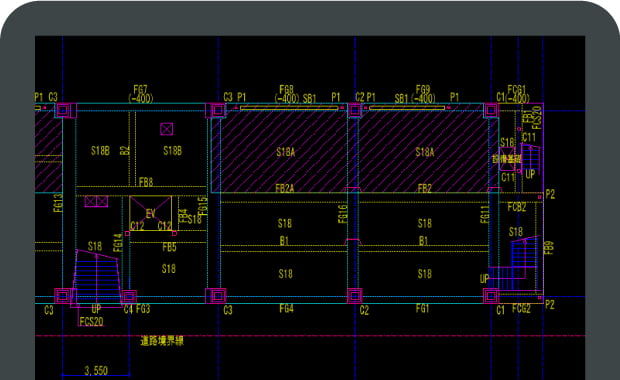
Task: Select the 道路境界線 boundary line label
Action: pyautogui.click(x=162, y=341)
